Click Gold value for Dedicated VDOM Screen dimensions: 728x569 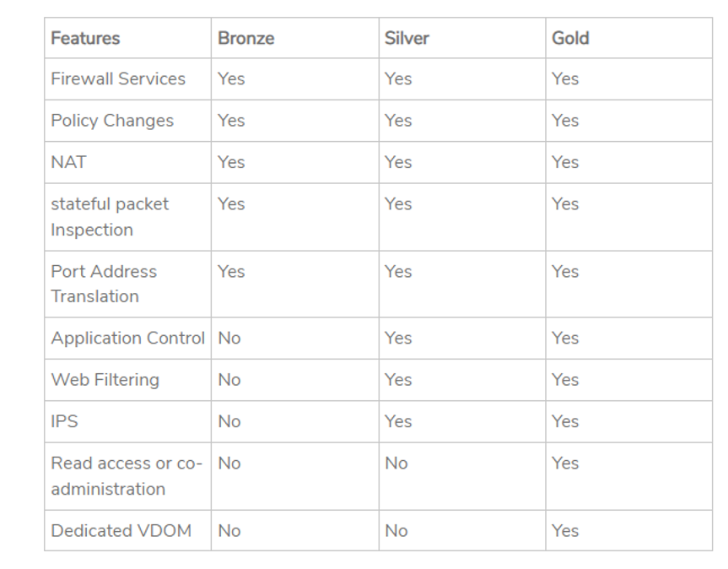[x=565, y=531]
